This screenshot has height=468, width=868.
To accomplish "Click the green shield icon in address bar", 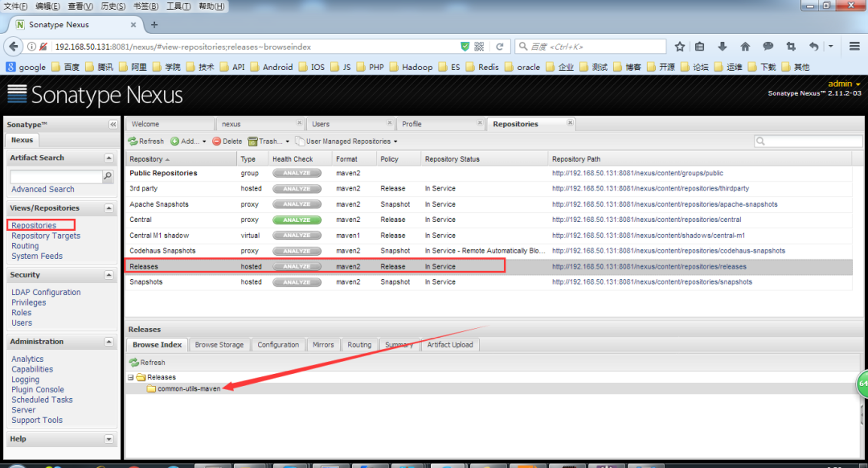I will 465,46.
